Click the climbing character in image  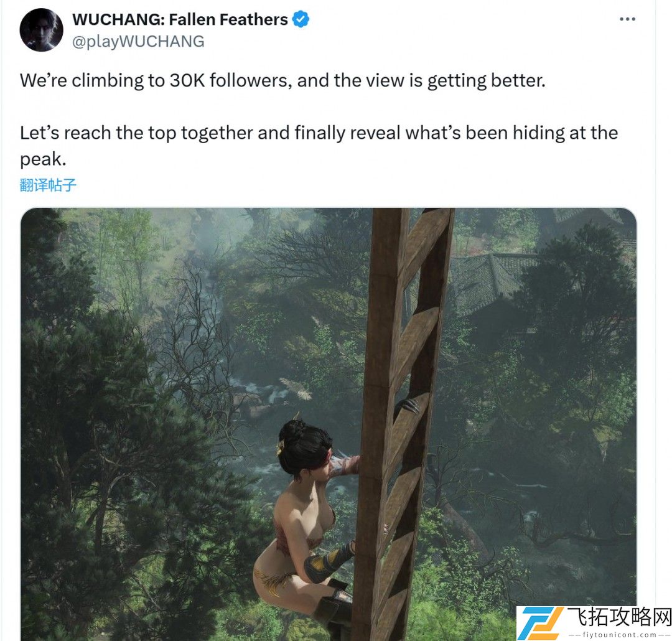pos(308,523)
